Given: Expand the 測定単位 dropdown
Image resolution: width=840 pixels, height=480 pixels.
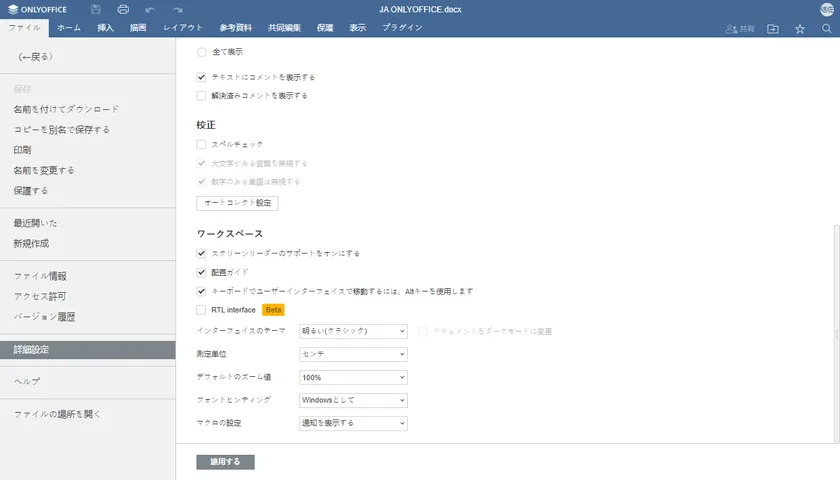Looking at the screenshot, I should [354, 354].
